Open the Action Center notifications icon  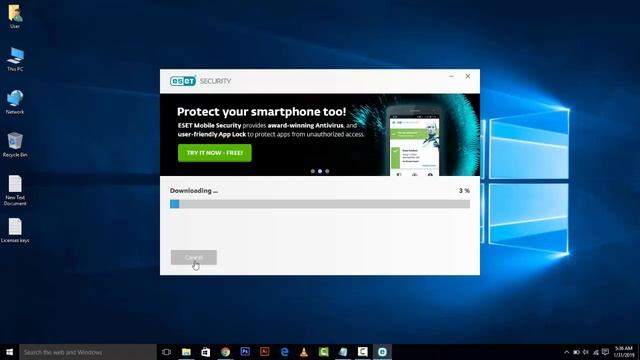605,352
